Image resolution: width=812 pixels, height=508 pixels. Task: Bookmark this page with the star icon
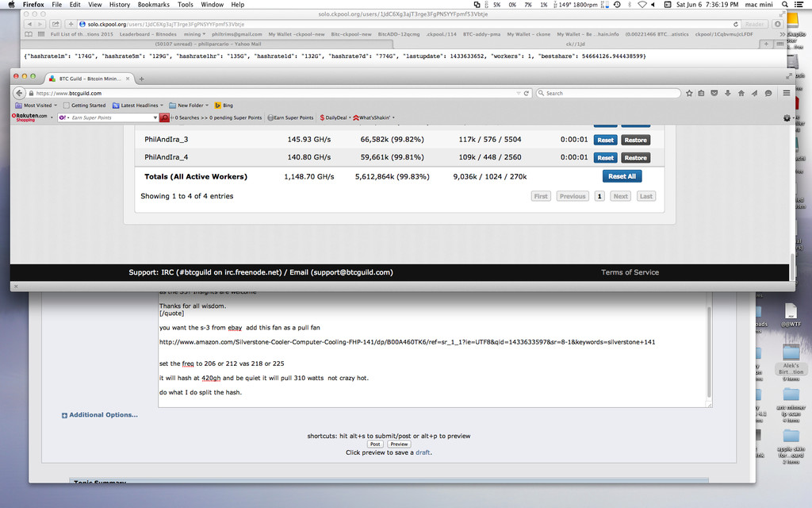689,94
